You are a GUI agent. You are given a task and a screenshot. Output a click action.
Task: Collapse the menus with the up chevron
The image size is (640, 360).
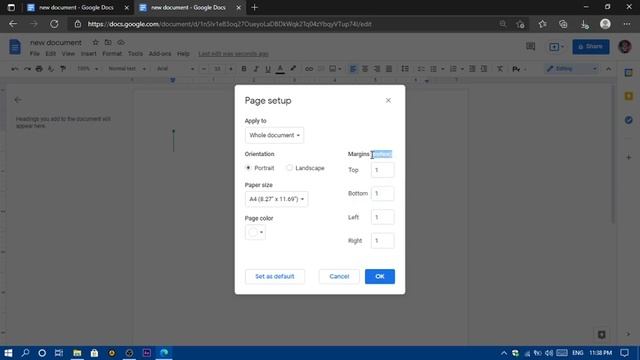point(609,69)
